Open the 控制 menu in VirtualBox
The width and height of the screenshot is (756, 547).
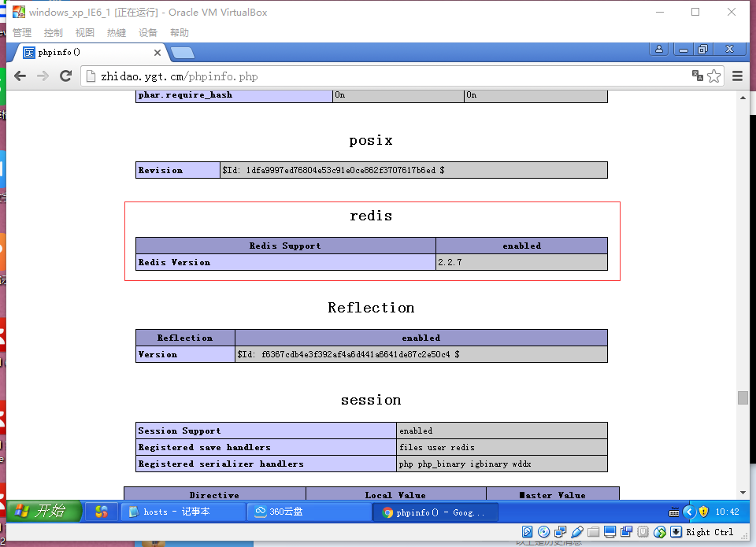53,33
